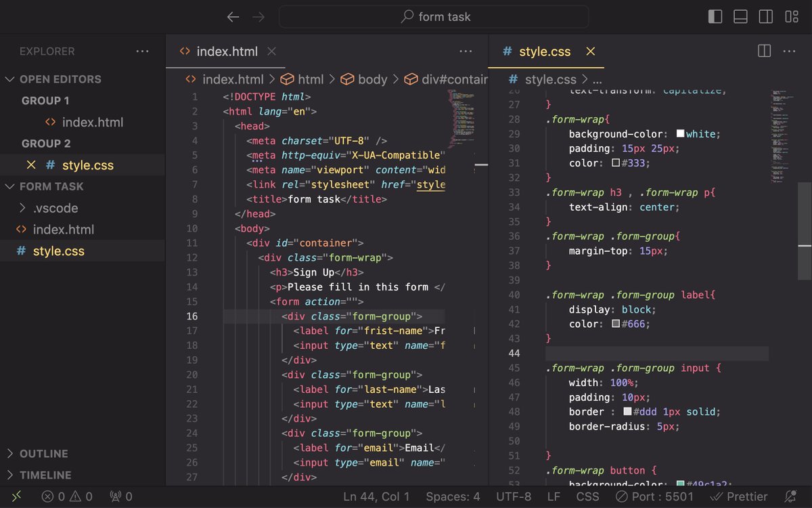Click the 'form task' search box

434,17
